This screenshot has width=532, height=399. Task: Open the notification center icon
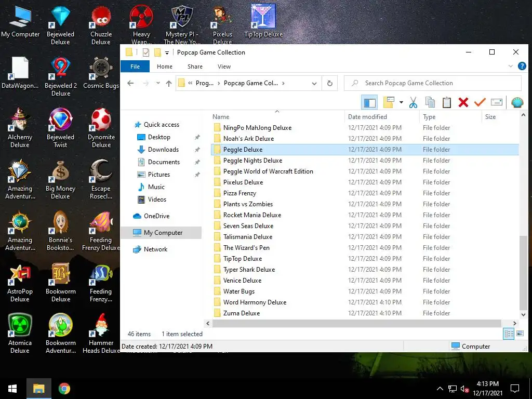(515, 389)
